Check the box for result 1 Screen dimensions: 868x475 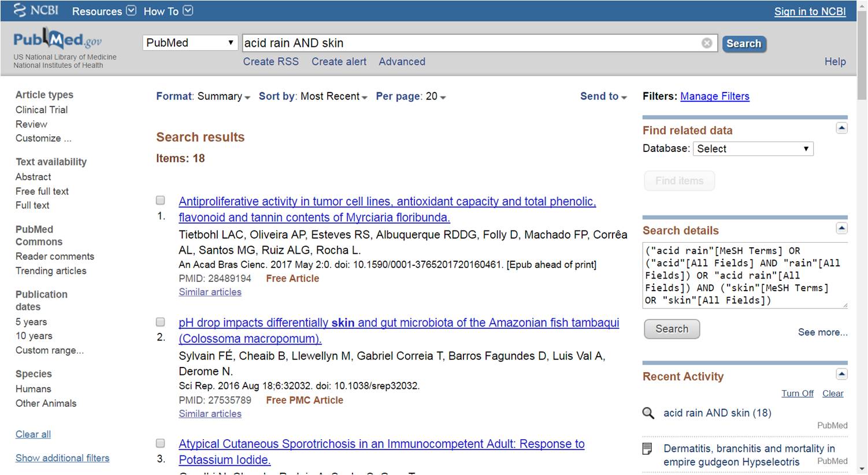161,201
